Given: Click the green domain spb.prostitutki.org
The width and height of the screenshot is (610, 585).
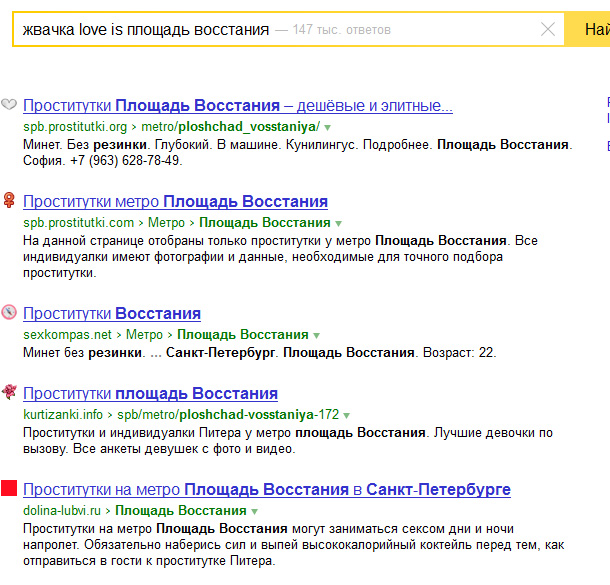Looking at the screenshot, I should (75, 127).
